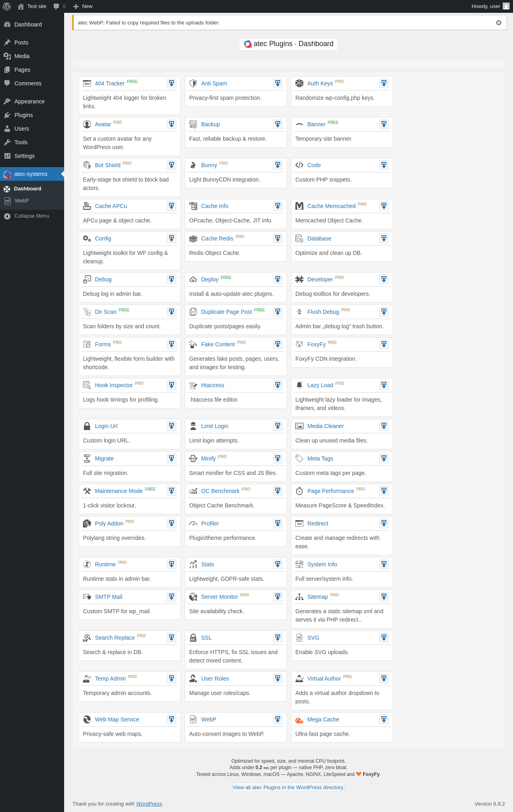The height and width of the screenshot is (812, 513).
Task: Click the install icon for Page Performance
Action: point(384,491)
